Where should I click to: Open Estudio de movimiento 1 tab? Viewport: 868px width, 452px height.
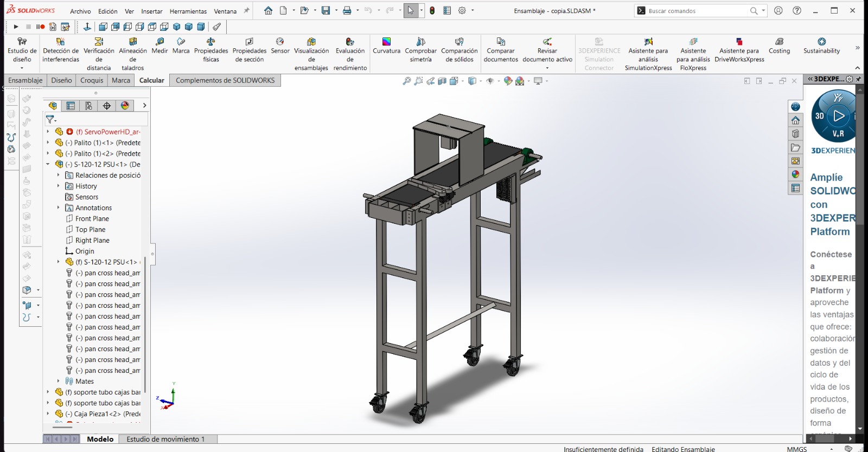165,439
